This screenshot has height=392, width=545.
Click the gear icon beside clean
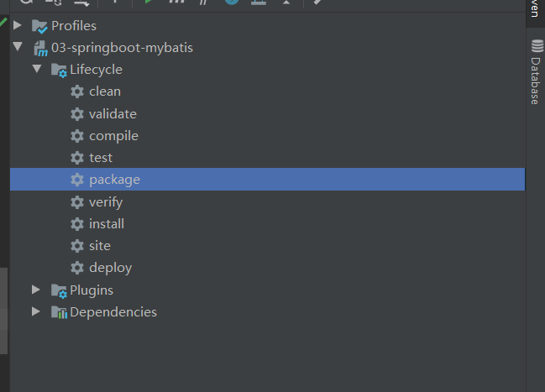77,91
